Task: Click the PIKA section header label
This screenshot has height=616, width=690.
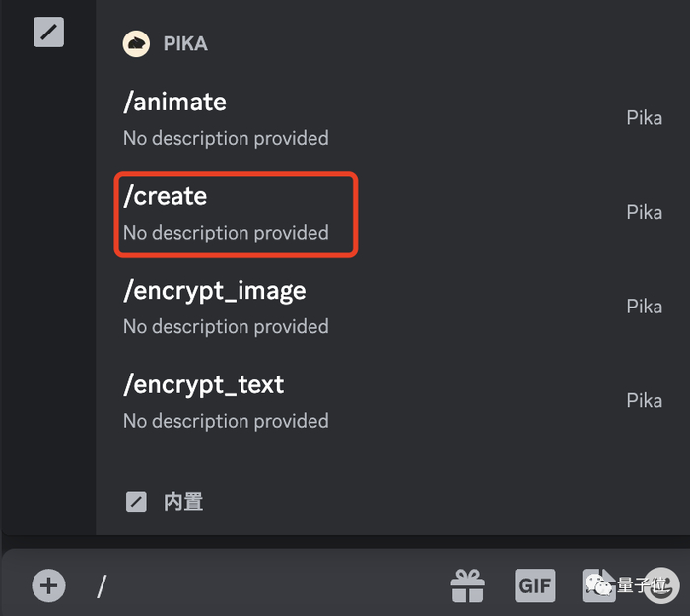Action: (185, 44)
